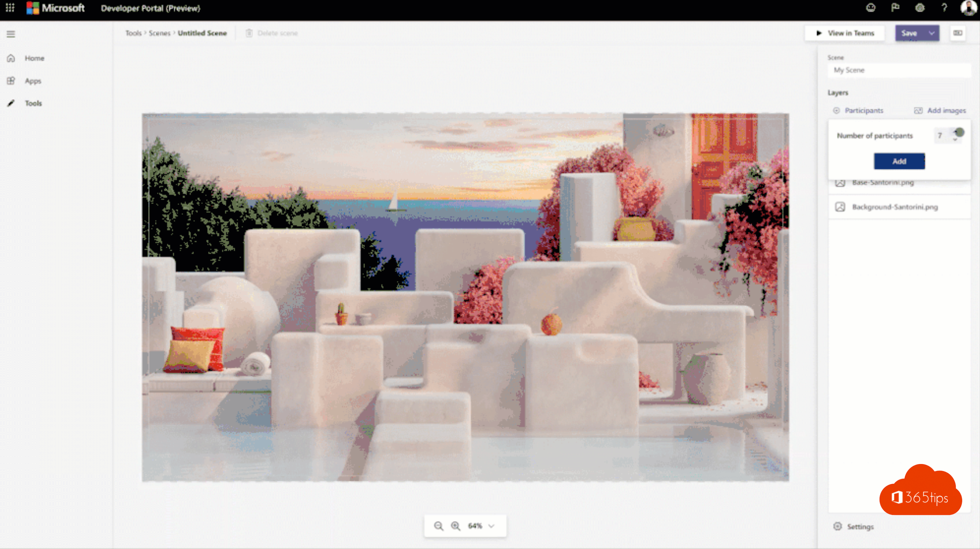Click the Home sidebar icon
980x549 pixels.
(11, 58)
